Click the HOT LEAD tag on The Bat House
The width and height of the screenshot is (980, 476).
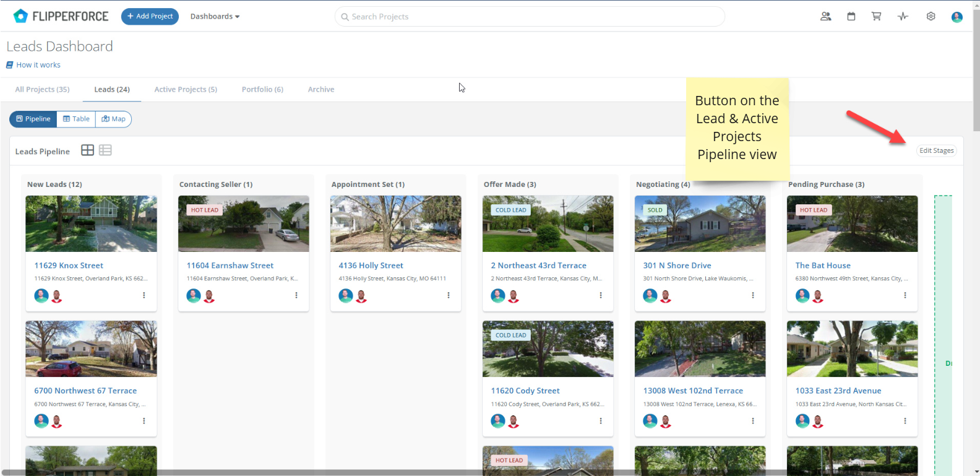pyautogui.click(x=813, y=210)
